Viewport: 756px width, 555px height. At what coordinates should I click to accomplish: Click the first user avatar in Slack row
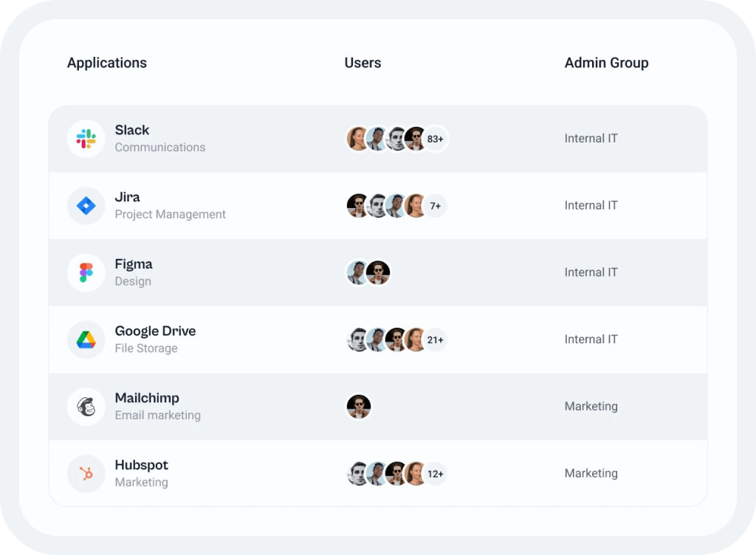pos(358,139)
